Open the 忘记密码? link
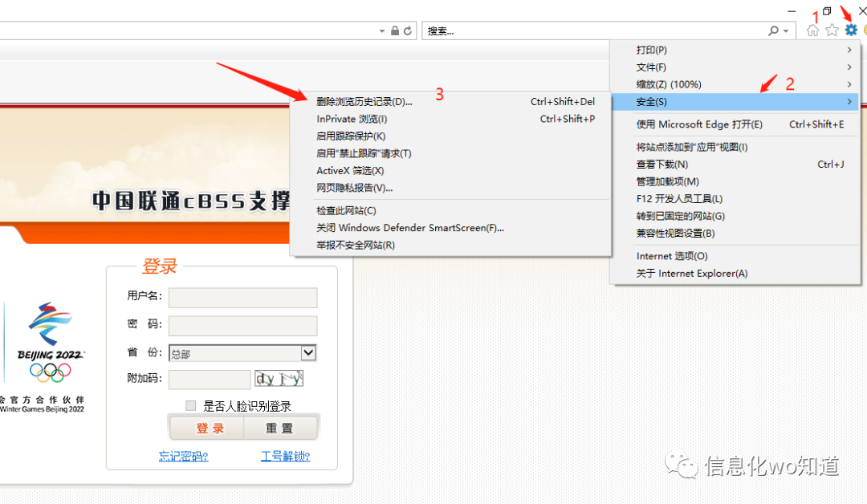 pyautogui.click(x=183, y=456)
